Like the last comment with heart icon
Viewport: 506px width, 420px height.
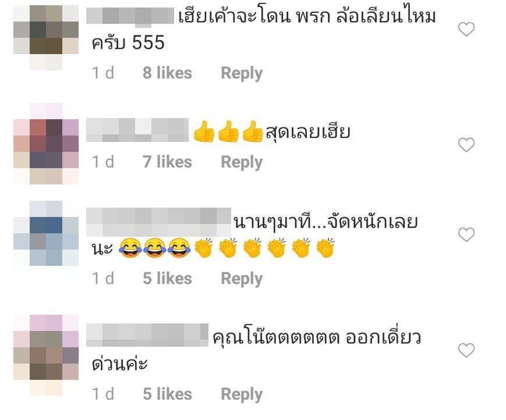466,350
